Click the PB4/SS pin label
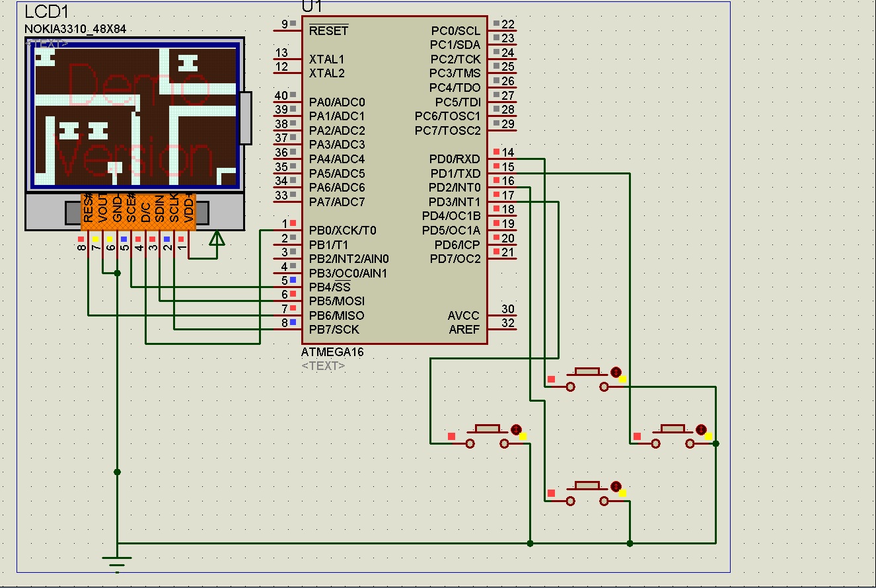Screen dimensions: 876x588 click(x=330, y=287)
